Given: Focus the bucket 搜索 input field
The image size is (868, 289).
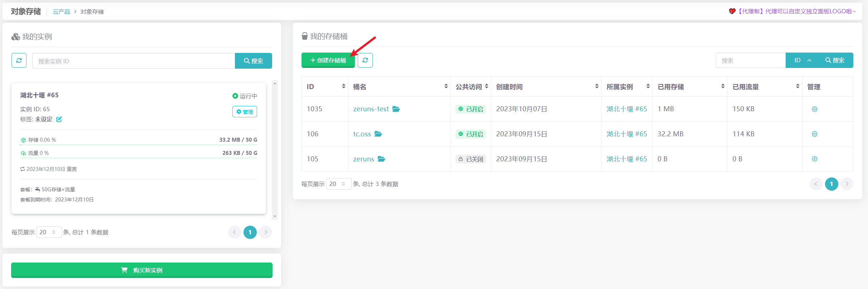Looking at the screenshot, I should point(751,60).
